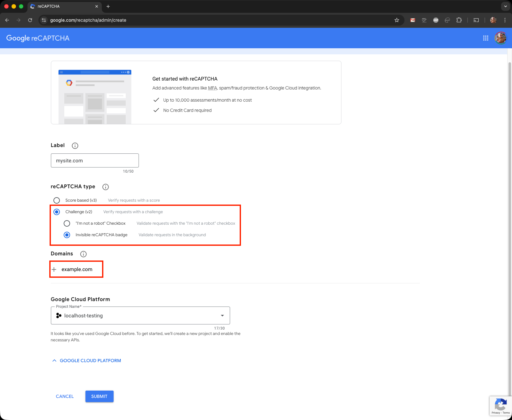Open the Google apps grid icon
This screenshot has height=420, width=512.
(485, 38)
